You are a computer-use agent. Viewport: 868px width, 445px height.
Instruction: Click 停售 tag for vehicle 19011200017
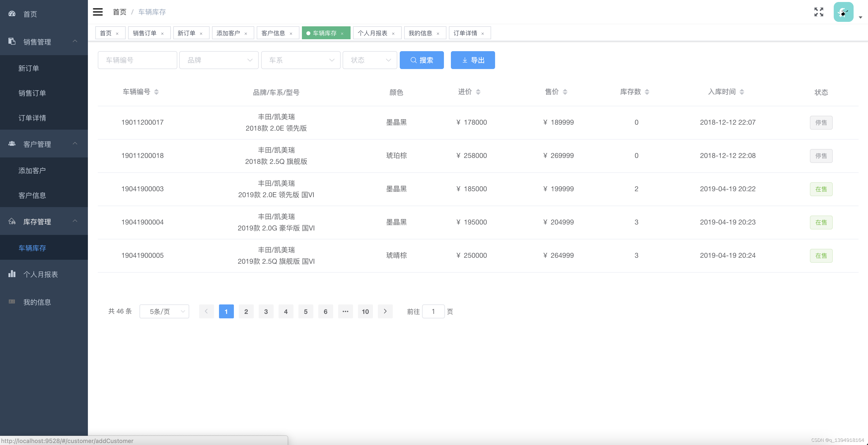(821, 122)
